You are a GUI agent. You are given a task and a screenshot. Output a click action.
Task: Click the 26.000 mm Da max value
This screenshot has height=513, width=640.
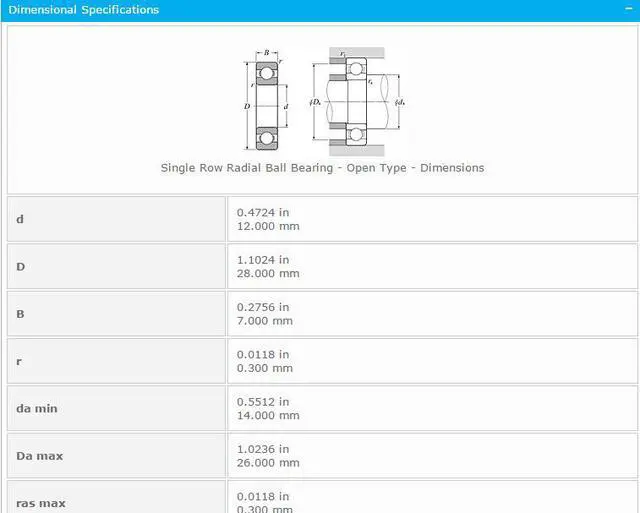(267, 463)
